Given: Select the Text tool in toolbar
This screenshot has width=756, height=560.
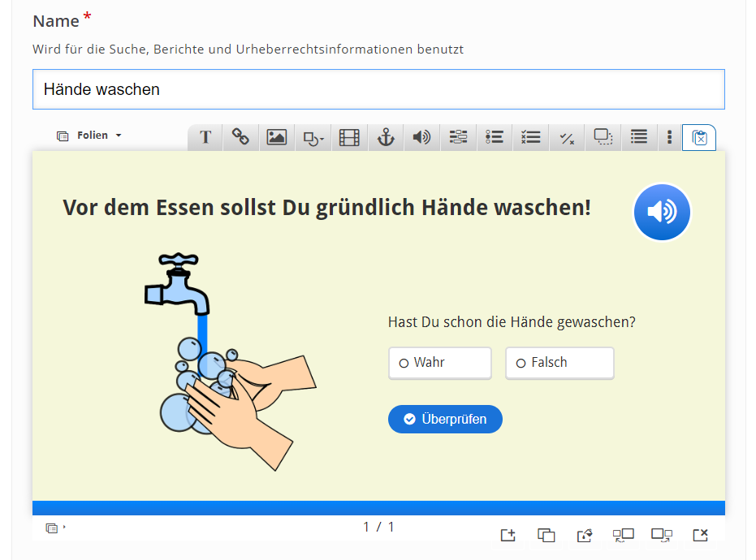Looking at the screenshot, I should pos(205,137).
